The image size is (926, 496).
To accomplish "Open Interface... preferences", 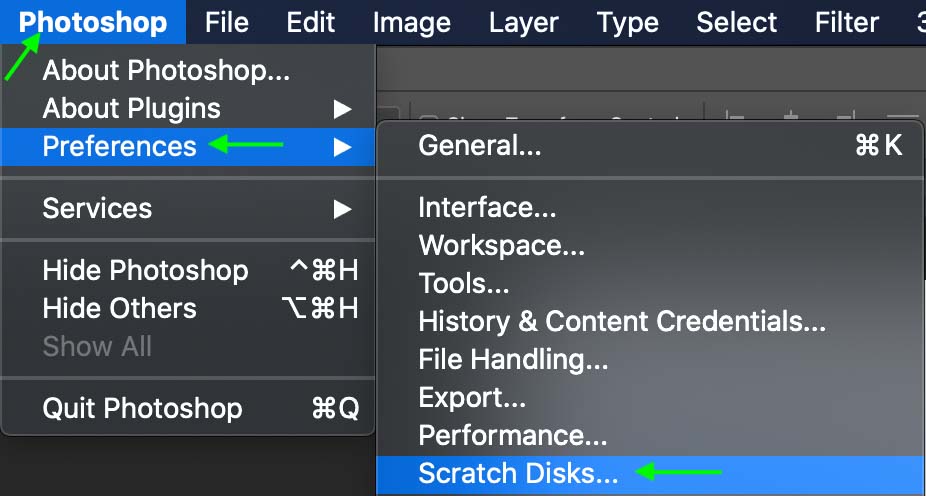I will coord(649,207).
